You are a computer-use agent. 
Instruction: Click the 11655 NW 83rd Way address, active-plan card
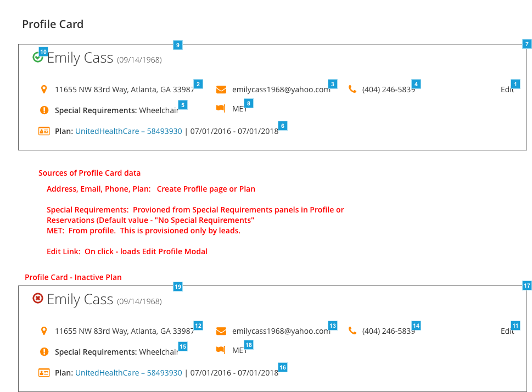pos(125,89)
